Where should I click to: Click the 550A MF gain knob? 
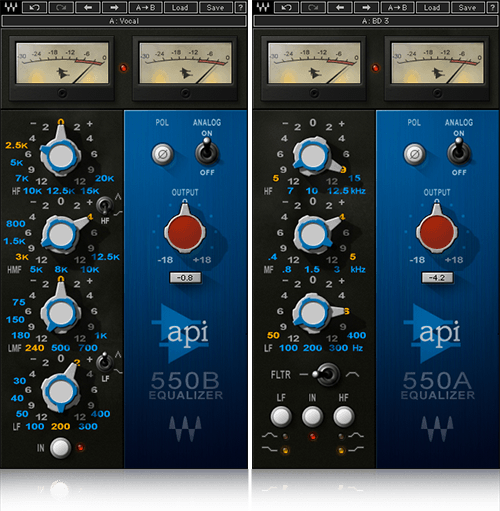point(313,234)
